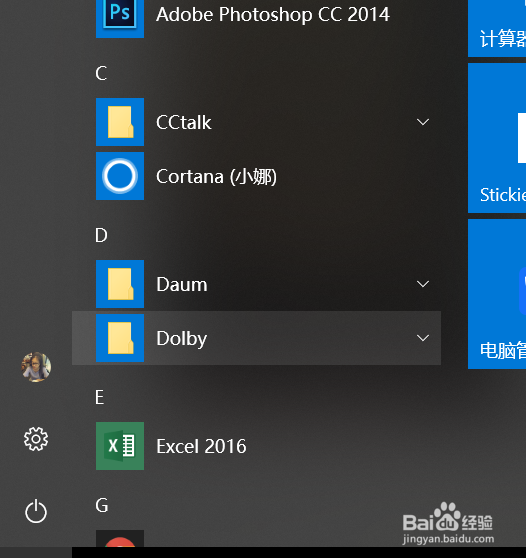Open the 电脑管家 tile

pos(497,294)
